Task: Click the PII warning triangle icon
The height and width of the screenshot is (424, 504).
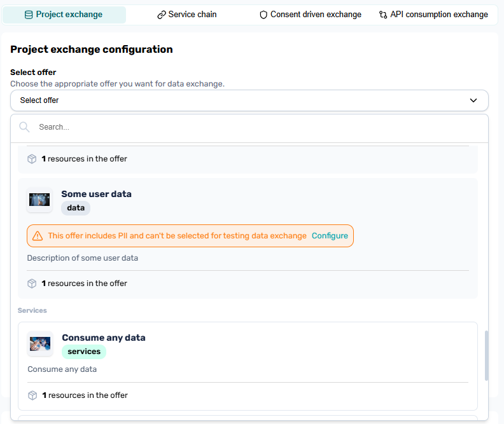Action: [x=38, y=236]
